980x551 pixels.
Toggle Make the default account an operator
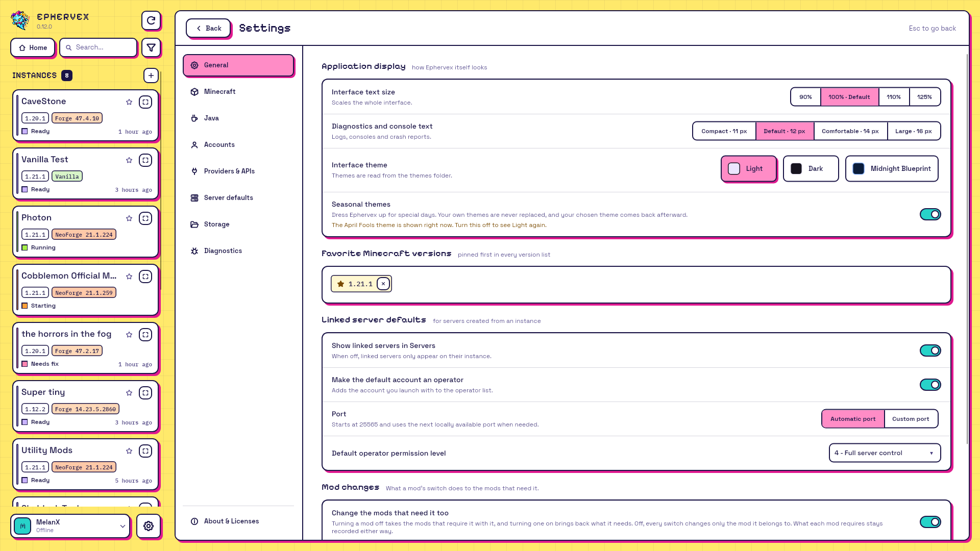click(x=930, y=385)
